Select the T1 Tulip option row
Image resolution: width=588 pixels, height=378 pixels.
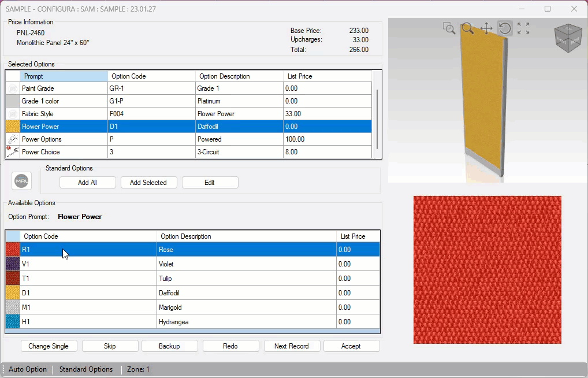pyautogui.click(x=193, y=279)
